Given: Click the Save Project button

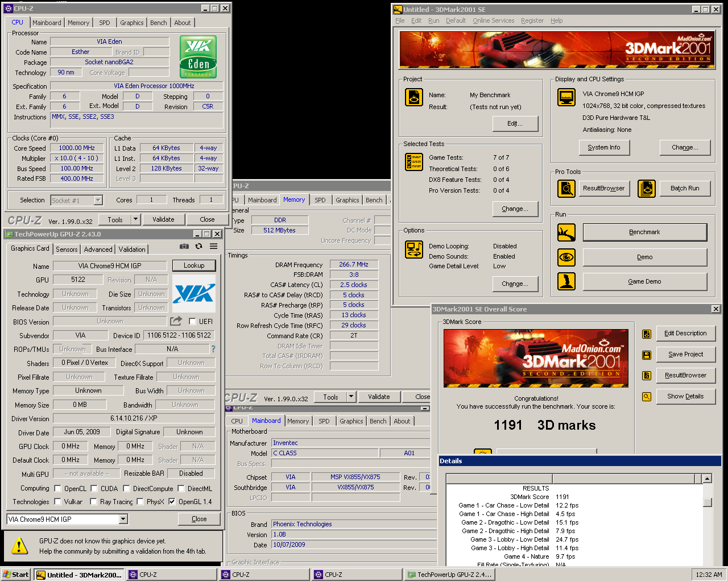Looking at the screenshot, I should click(685, 354).
